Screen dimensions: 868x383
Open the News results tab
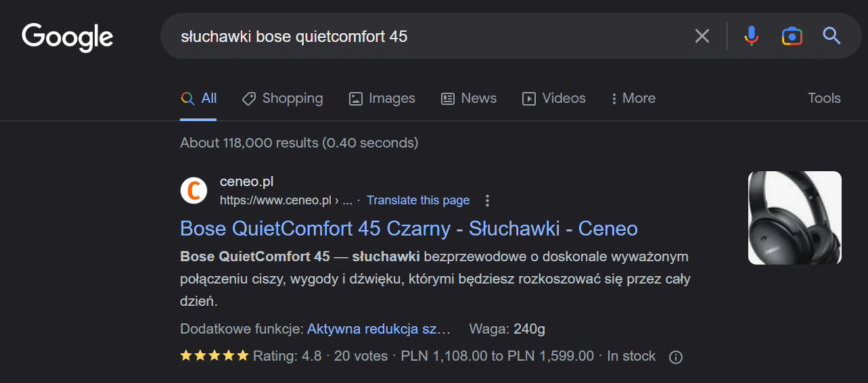[468, 98]
